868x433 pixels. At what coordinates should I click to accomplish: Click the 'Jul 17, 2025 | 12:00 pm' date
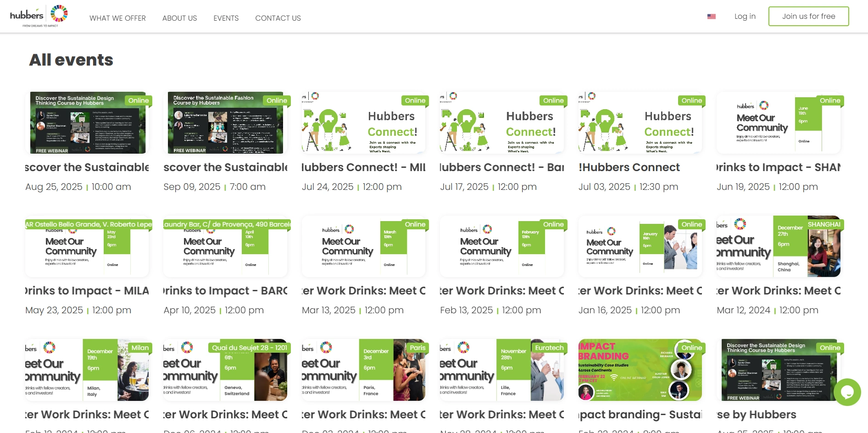[x=488, y=187]
